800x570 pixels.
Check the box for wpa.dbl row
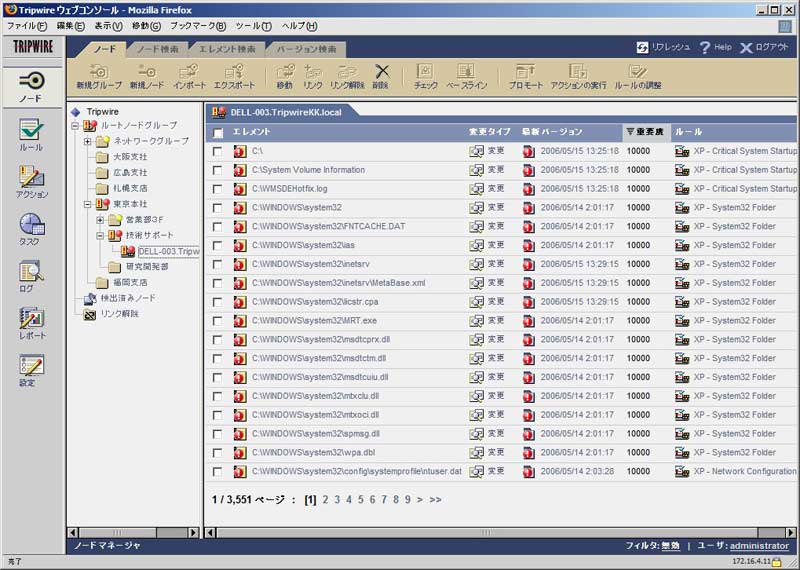click(218, 453)
